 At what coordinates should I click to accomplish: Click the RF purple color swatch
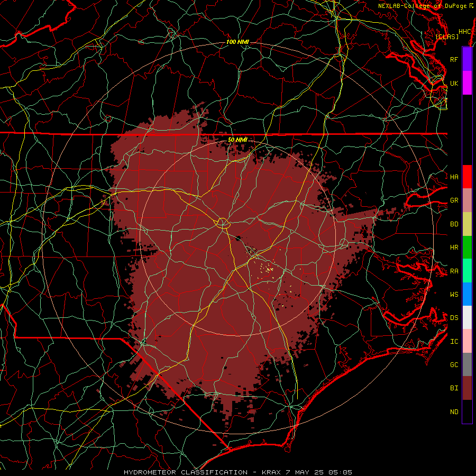click(x=467, y=59)
